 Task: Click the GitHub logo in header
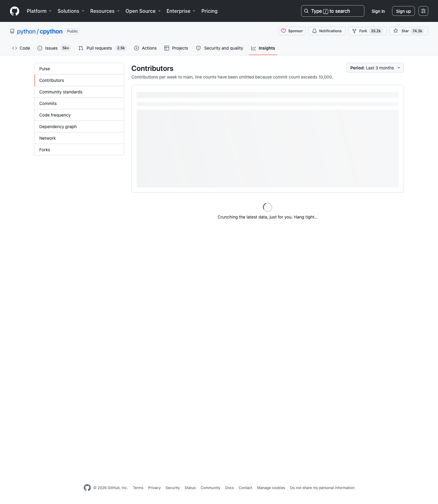(x=15, y=11)
